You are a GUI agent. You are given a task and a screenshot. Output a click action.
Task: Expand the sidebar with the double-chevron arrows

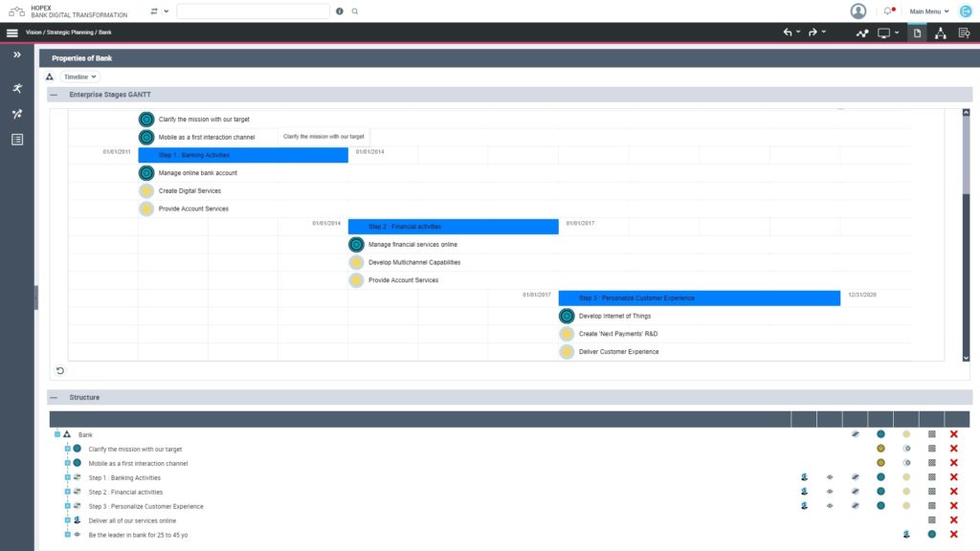(x=15, y=55)
